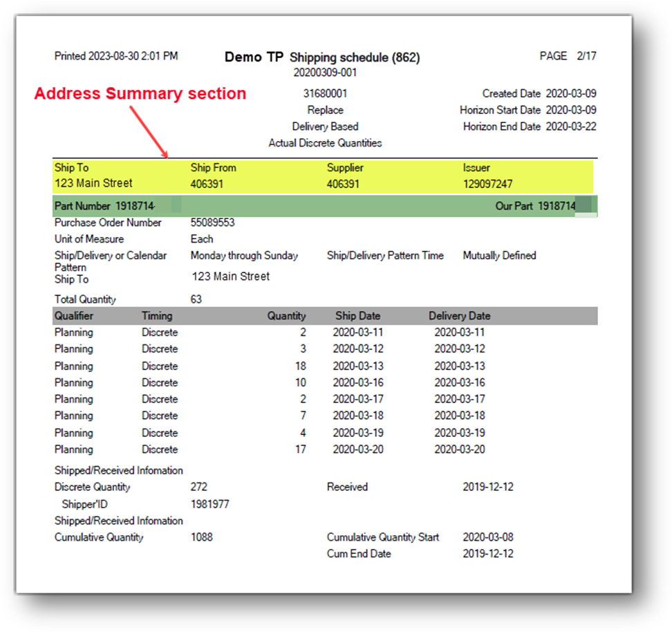
Task: Click the Horizon Start Date label
Action: [500, 110]
